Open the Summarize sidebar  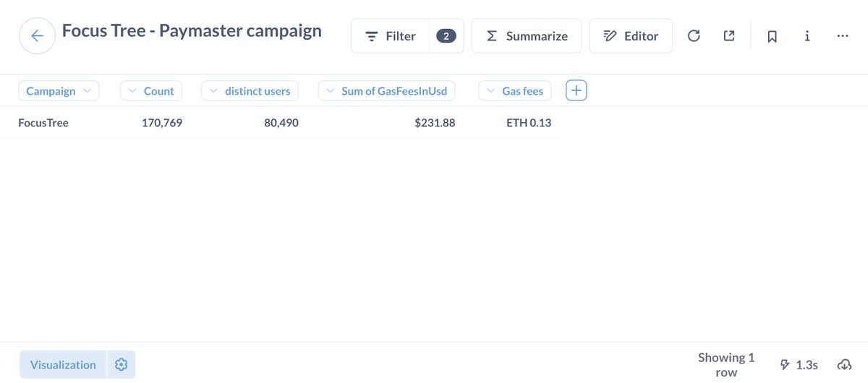pyautogui.click(x=527, y=36)
